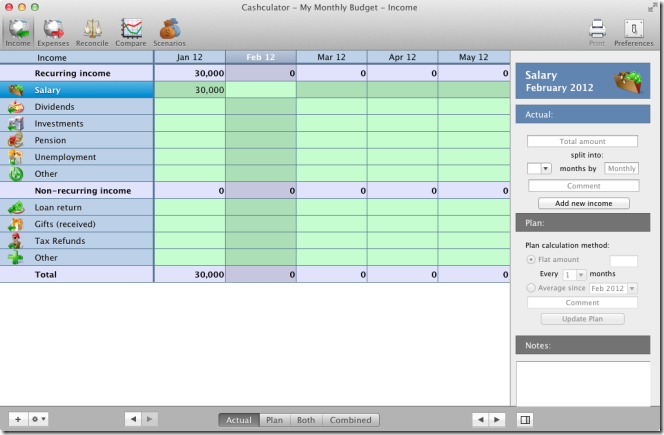The image size is (664, 435).
Task: Go to previous months with right-side back arrow
Action: (x=480, y=420)
